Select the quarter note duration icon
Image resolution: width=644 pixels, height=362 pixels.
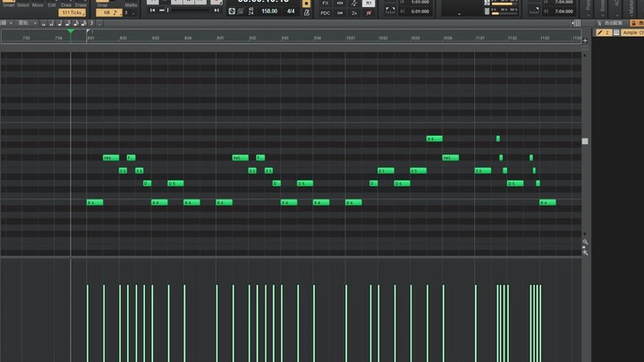[60, 23]
